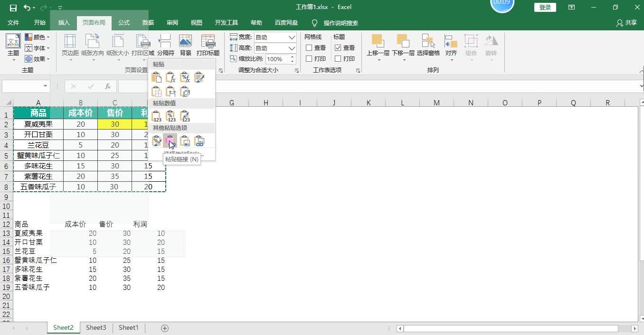Screen dimensions: 644x335
Task: Increase Scale percentage with up spinner
Action: click(293, 57)
